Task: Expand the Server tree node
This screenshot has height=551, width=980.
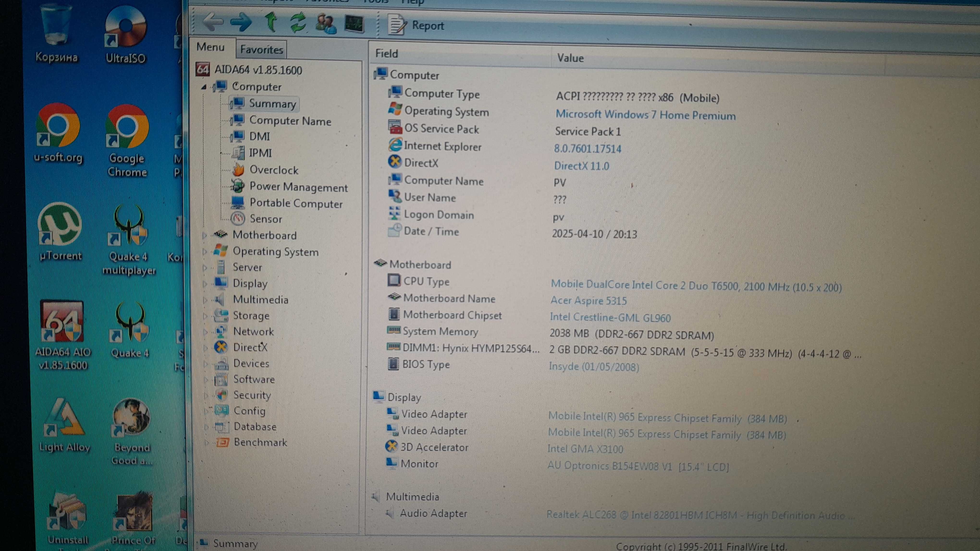Action: 205,268
